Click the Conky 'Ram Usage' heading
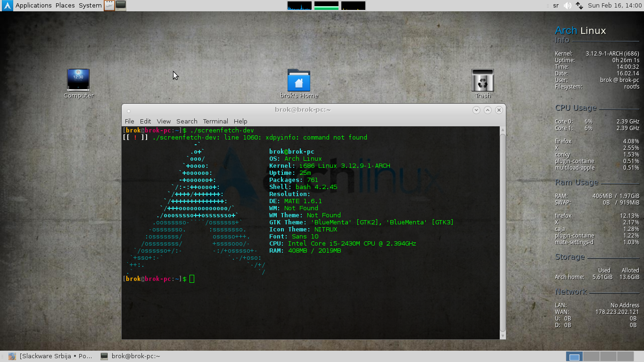 tap(577, 182)
